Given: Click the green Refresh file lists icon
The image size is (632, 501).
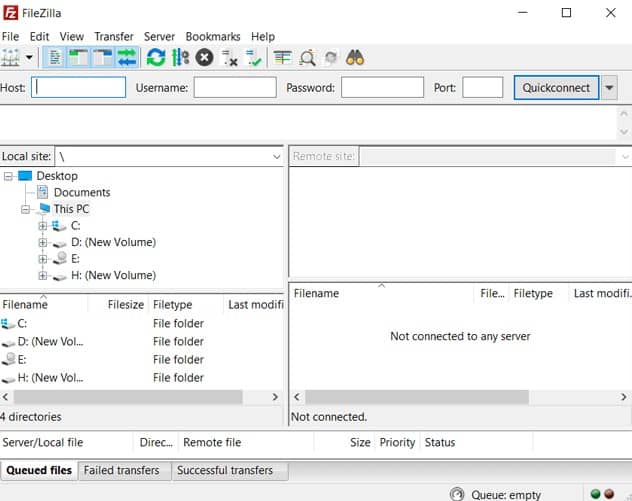Looking at the screenshot, I should pos(156,58).
